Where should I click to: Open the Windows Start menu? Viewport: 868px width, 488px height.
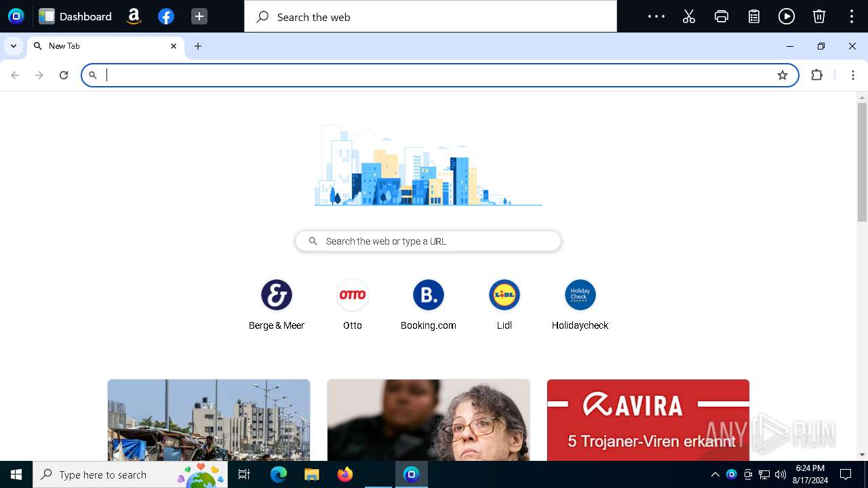[x=16, y=474]
